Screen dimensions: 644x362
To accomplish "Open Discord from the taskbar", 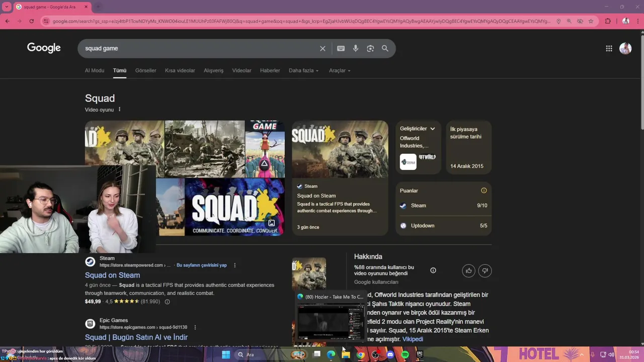I will 390,355.
